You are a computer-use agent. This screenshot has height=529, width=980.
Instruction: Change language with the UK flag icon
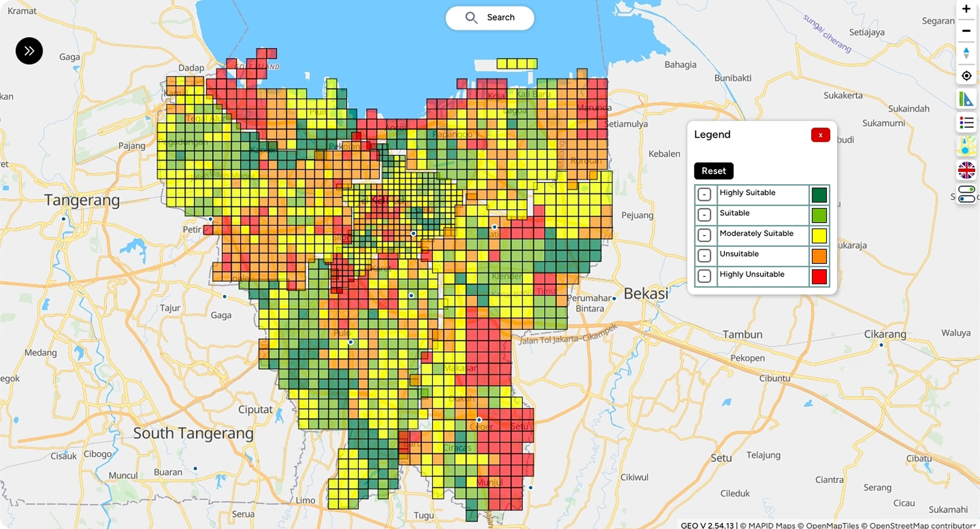(966, 170)
